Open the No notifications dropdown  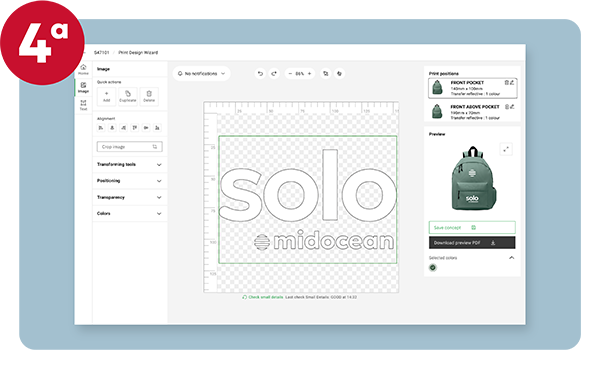[x=202, y=73]
